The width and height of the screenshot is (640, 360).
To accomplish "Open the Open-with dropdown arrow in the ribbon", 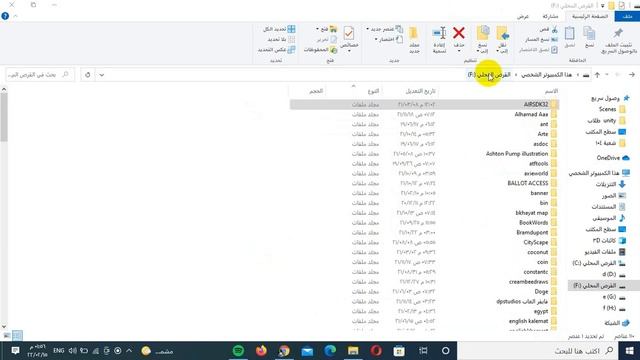I will (x=317, y=29).
